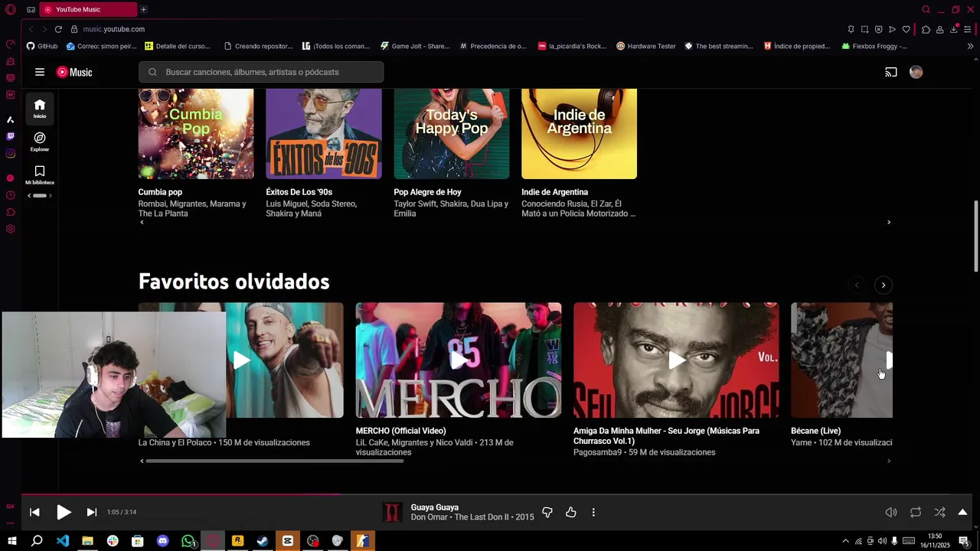980x551 pixels.
Task: Open more options for current song
Action: pyautogui.click(x=593, y=512)
